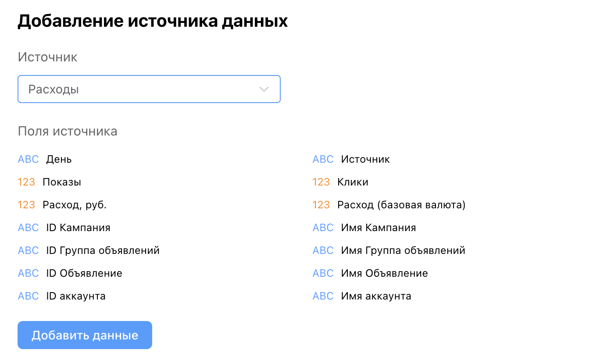This screenshot has width=600, height=364.
Task: Click the 123 numeric icon beside Показы
Action: (x=28, y=182)
